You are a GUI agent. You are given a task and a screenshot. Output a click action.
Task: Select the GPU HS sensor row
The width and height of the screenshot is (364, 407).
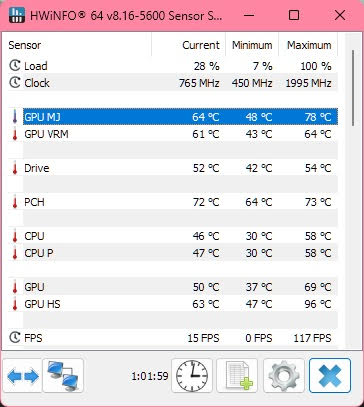[x=173, y=304]
